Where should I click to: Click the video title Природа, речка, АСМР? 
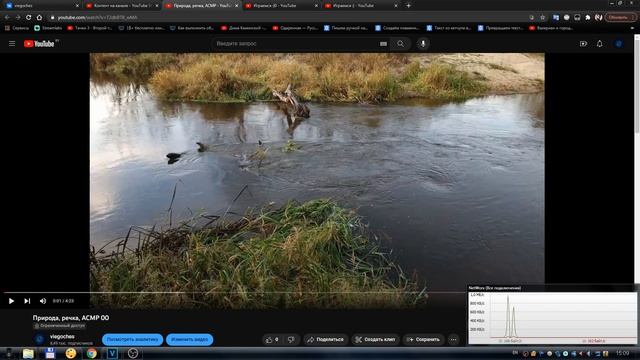(71, 318)
